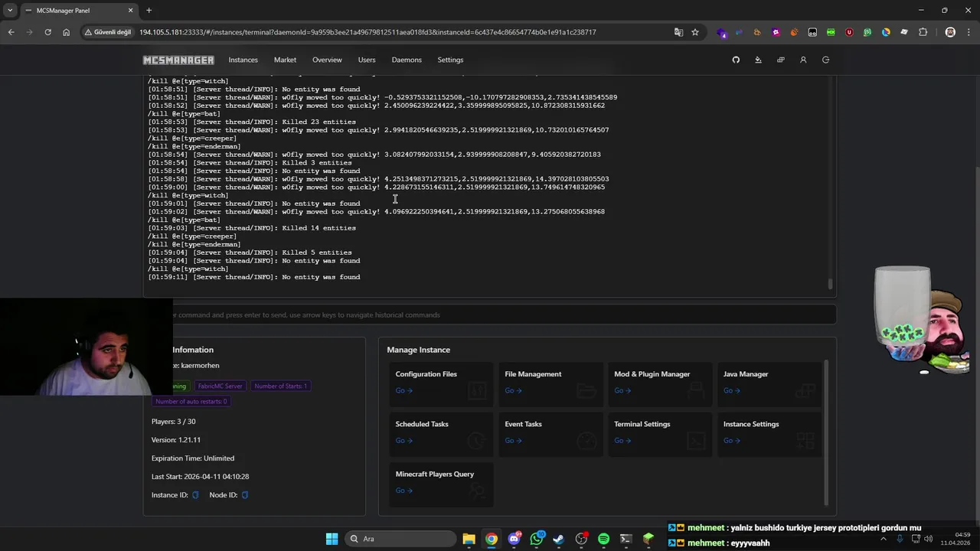Screen dimensions: 980x551
Task: Open the Market menu
Action: click(285, 60)
